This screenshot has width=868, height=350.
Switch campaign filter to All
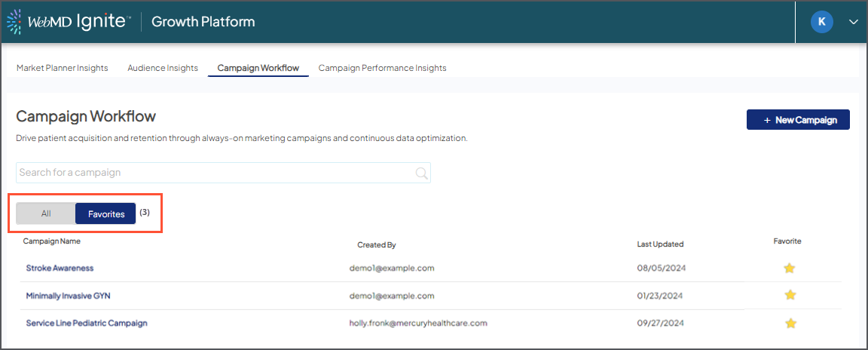tap(46, 213)
